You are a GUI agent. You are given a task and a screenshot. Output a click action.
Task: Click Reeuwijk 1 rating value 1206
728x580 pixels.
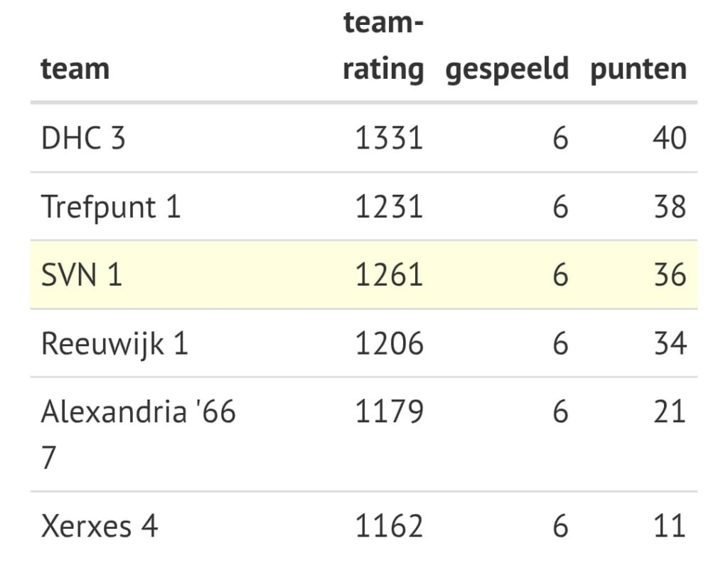pos(389,344)
